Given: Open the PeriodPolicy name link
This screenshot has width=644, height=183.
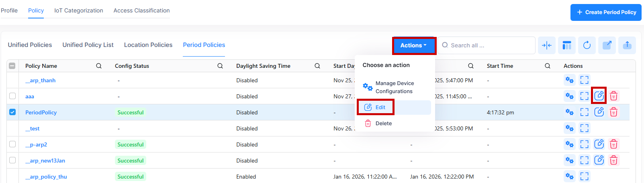Looking at the screenshot, I should pos(41,112).
